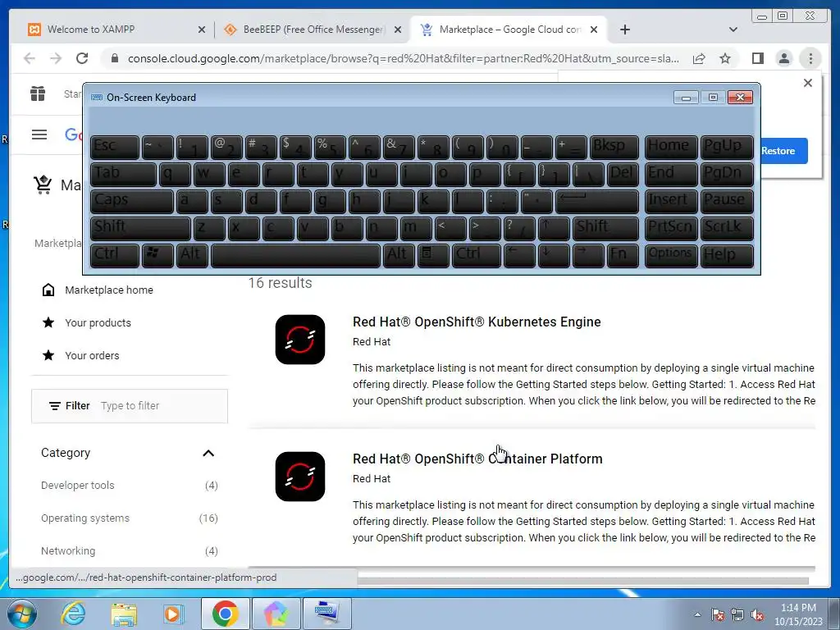Click the address bar URL
840x630 pixels.
pos(403,58)
